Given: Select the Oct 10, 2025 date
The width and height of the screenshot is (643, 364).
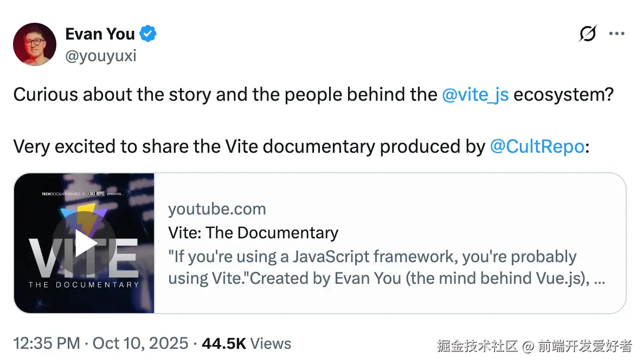Looking at the screenshot, I should point(140,343).
